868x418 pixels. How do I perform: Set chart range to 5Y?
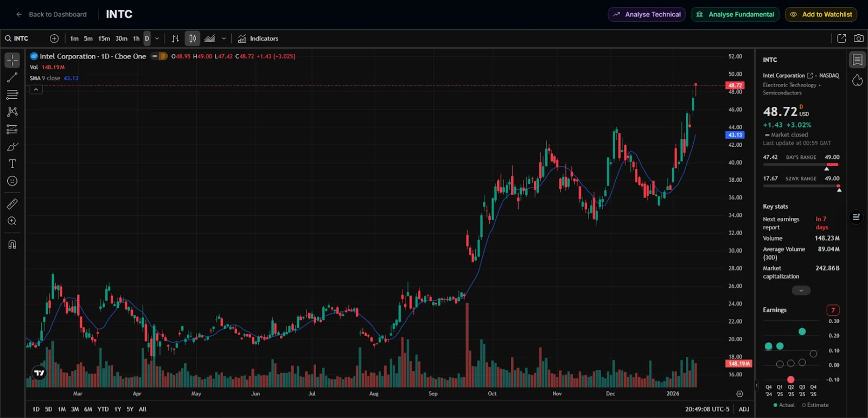pos(130,409)
